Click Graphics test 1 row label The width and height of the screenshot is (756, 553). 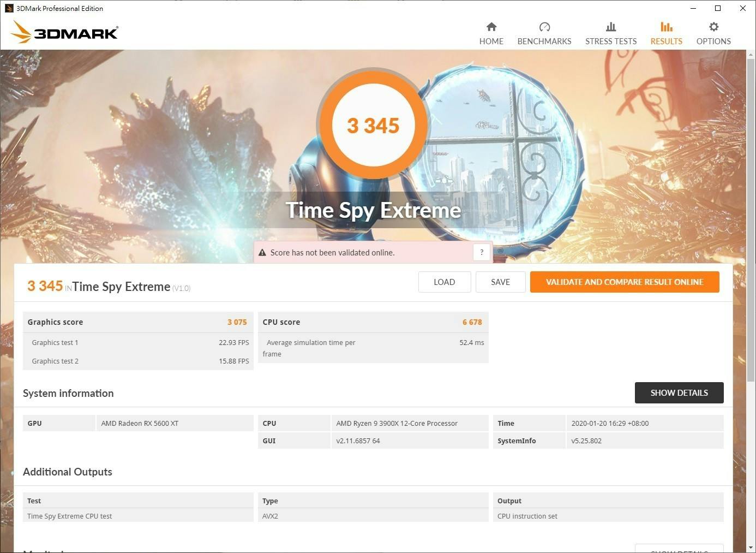click(x=55, y=343)
